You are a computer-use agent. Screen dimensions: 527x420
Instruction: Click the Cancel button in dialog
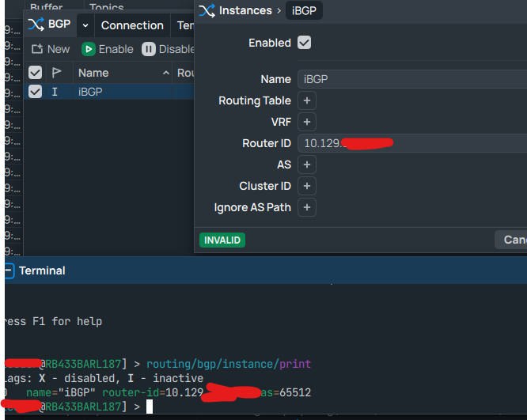[x=511, y=240]
